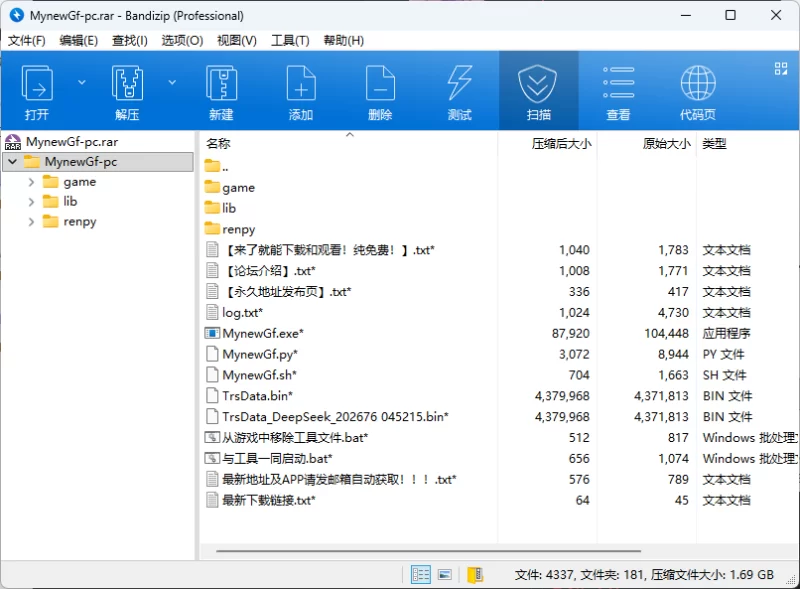Expand the lib folder in tree
This screenshot has height=589, width=800.
tap(31, 202)
